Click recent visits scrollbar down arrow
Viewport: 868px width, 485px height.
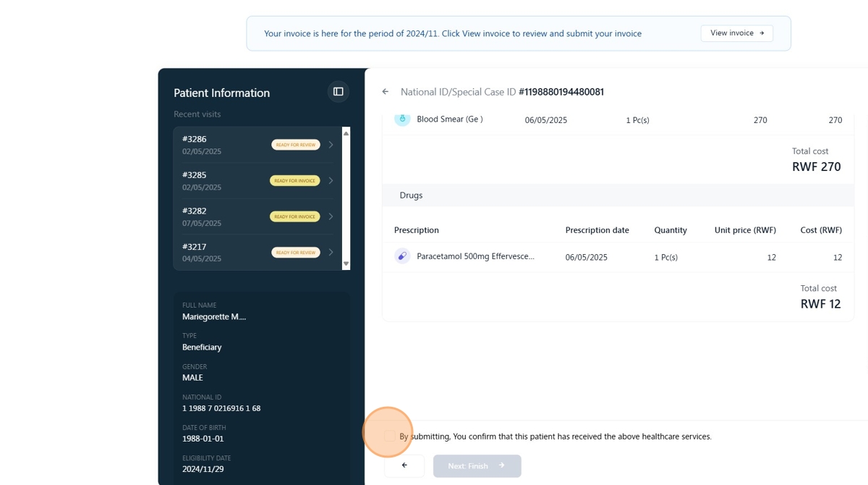pos(346,264)
